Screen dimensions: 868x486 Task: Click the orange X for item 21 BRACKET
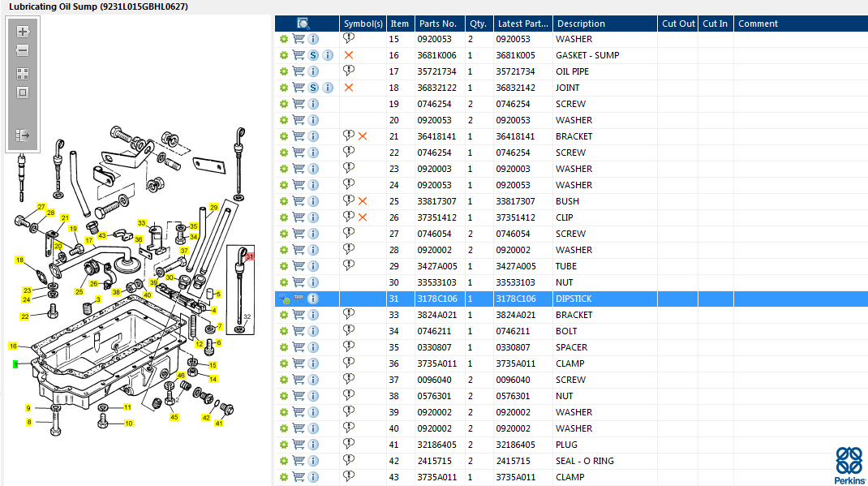363,136
